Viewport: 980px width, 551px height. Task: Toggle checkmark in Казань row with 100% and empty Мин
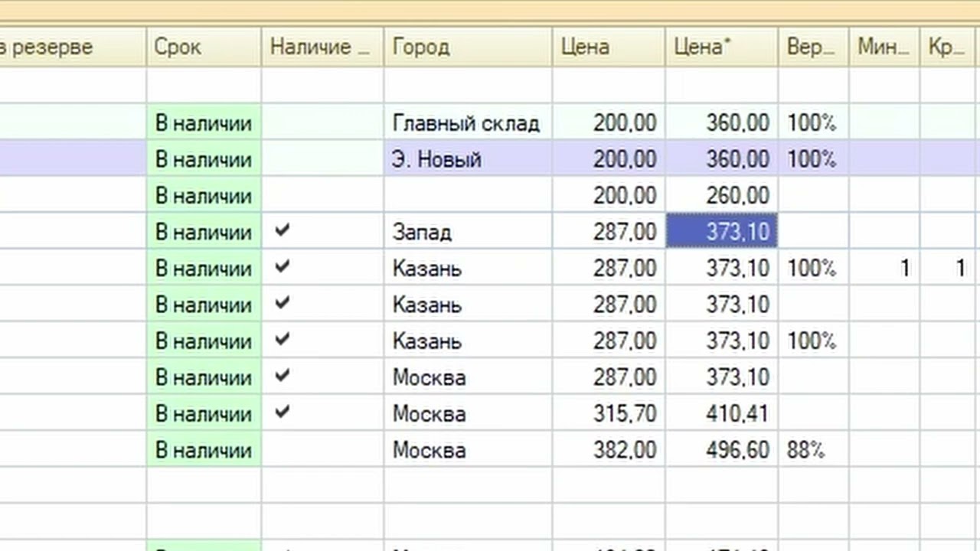(x=283, y=339)
